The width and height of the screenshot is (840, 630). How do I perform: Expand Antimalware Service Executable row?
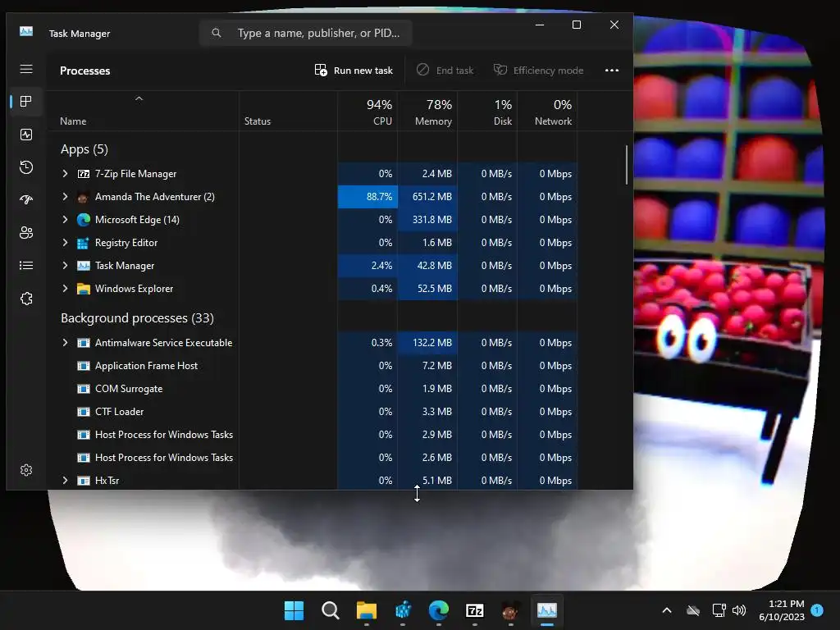[65, 343]
